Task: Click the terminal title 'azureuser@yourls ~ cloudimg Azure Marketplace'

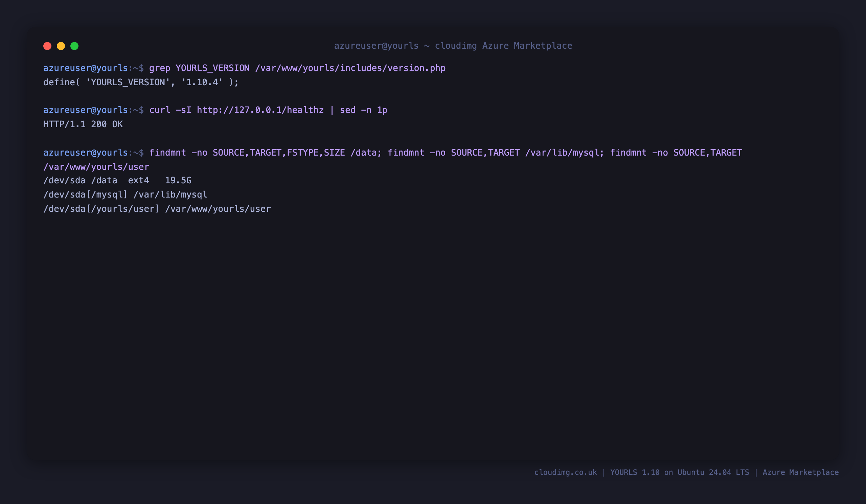Action: coord(453,46)
